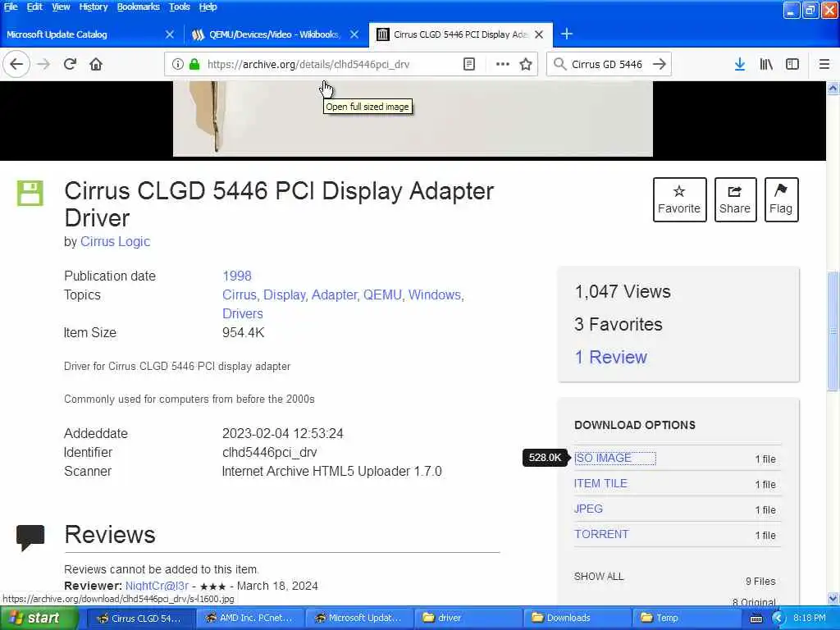
Task: Click the forward navigation arrow
Action: (x=43, y=64)
